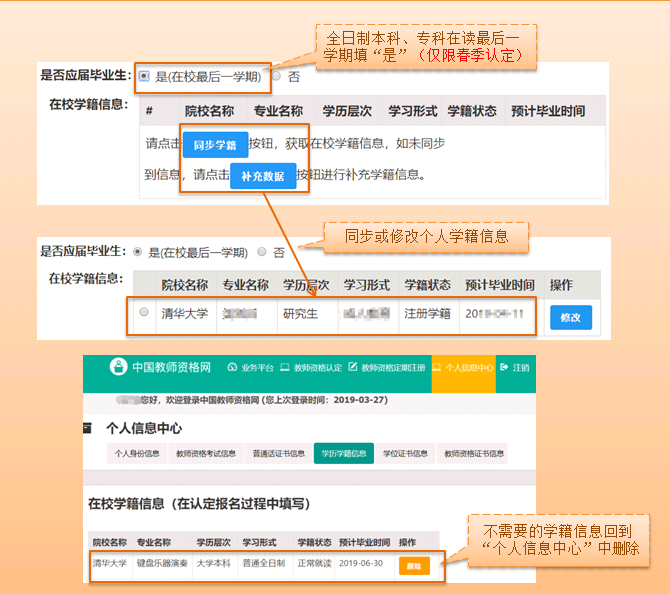Select 否 radio in the top form
This screenshot has width=670, height=594.
(x=279, y=76)
